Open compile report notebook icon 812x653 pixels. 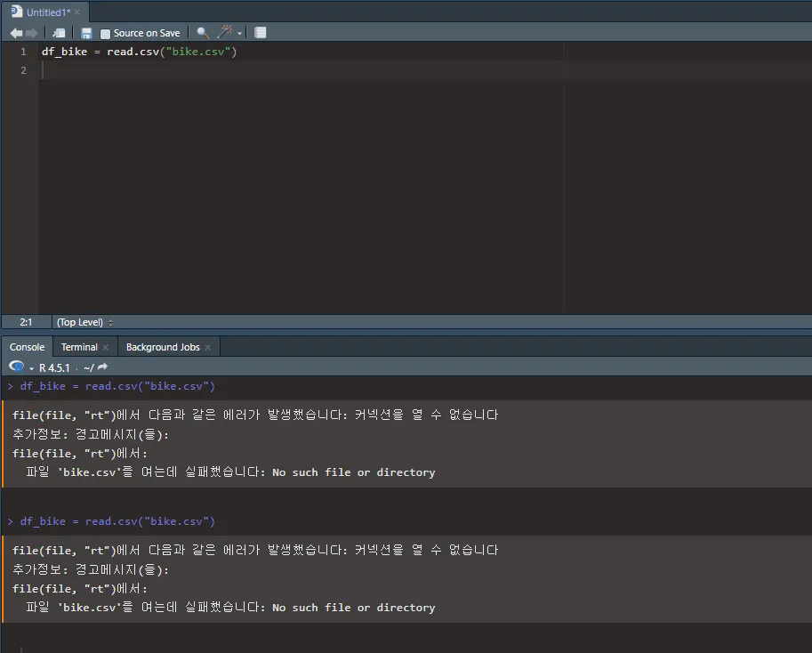coord(260,33)
